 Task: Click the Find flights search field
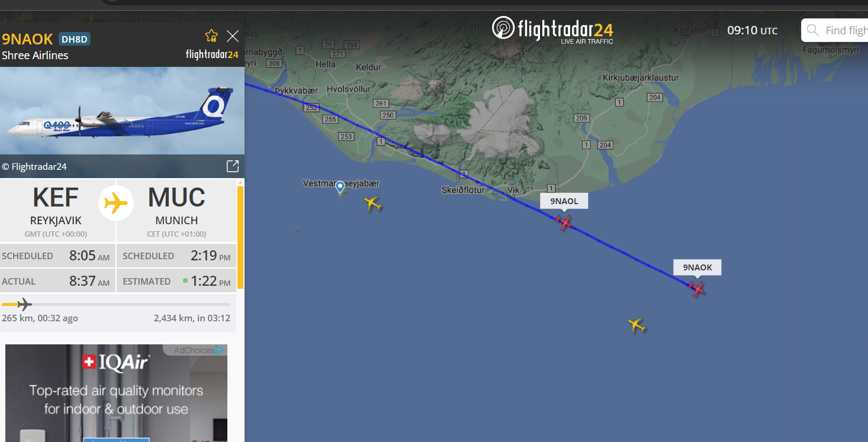pos(835,30)
